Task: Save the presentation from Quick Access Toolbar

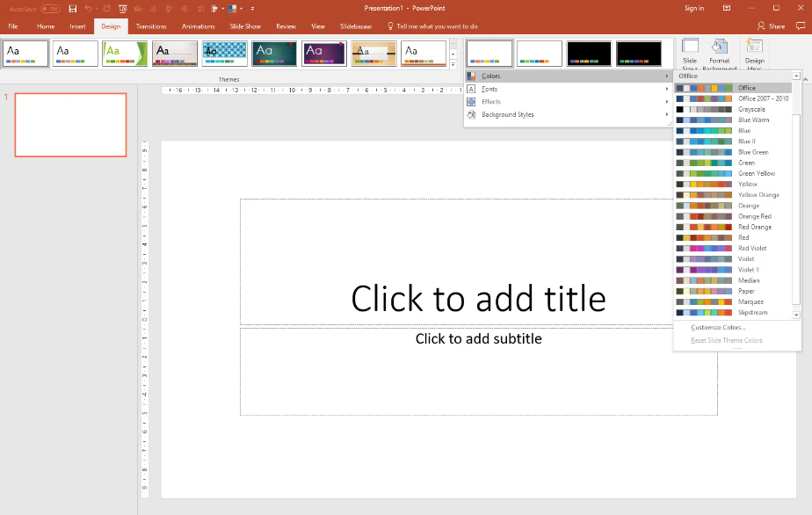Action: pos(72,8)
